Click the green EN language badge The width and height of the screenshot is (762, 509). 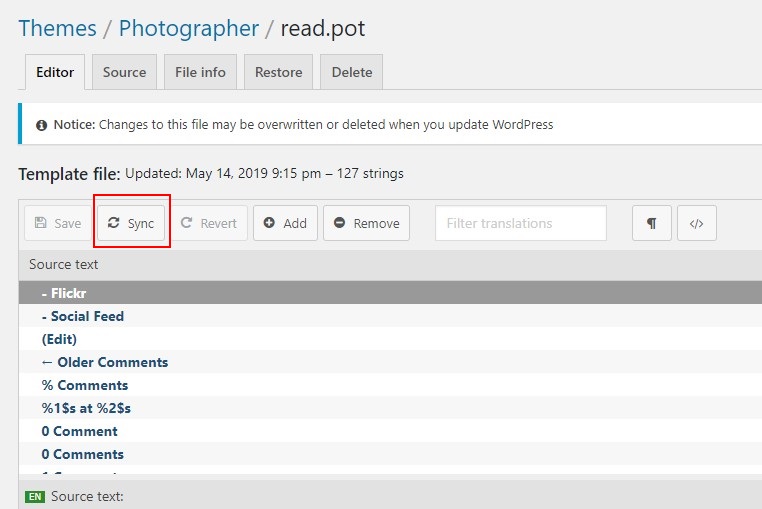coord(35,496)
